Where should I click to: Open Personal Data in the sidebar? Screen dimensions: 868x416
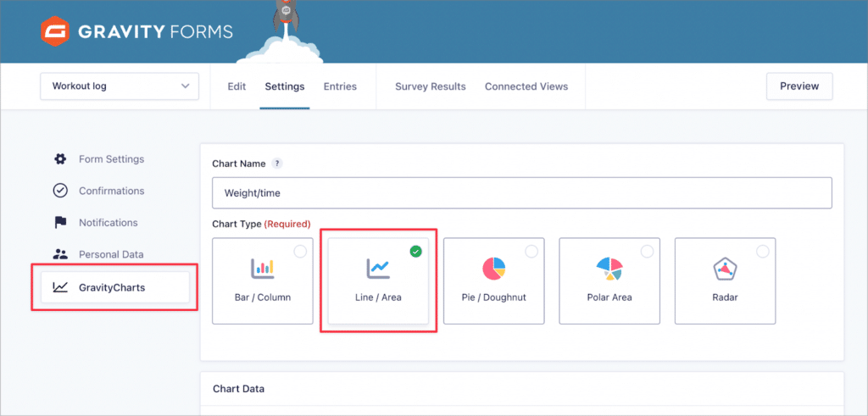click(x=111, y=254)
